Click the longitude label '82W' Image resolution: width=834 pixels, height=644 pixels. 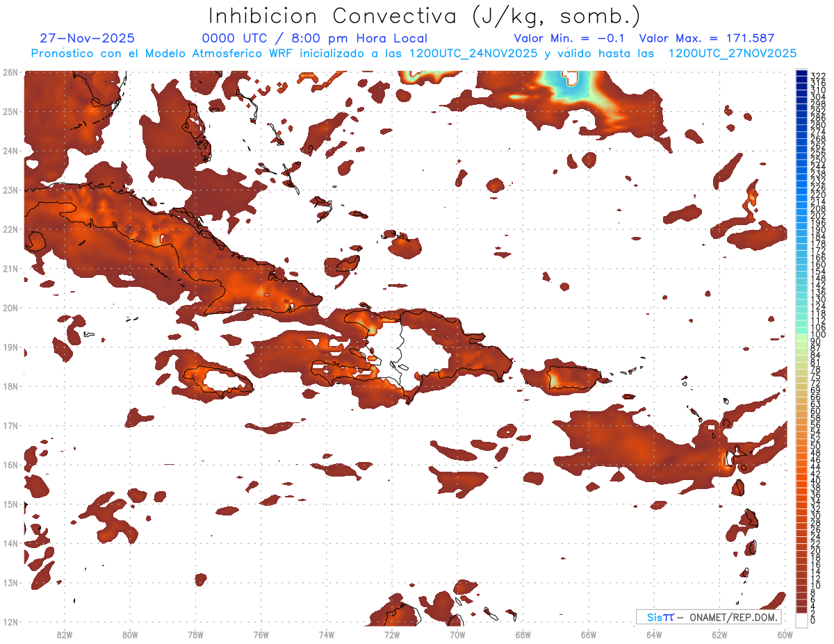(64, 634)
